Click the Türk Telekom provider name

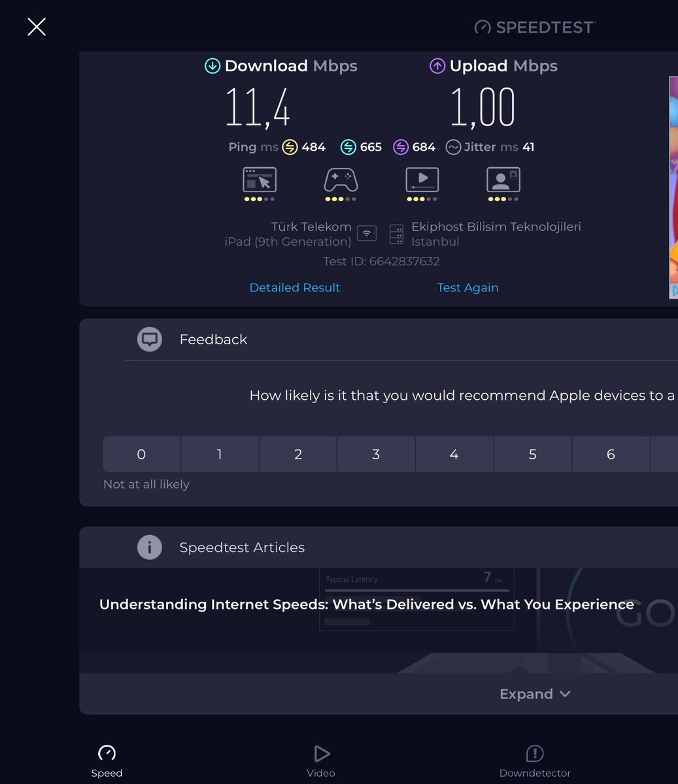[311, 227]
